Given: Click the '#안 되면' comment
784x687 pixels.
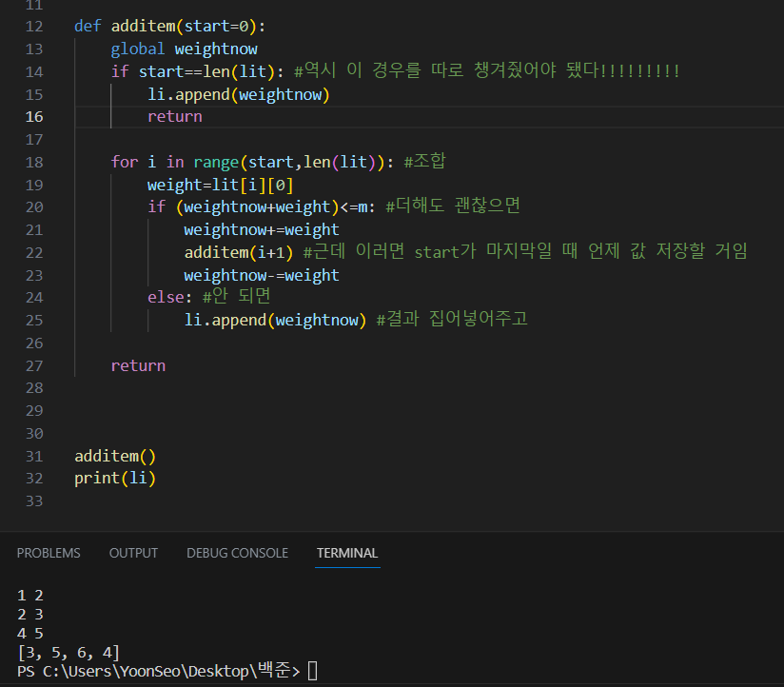Looking at the screenshot, I should click(x=237, y=297).
